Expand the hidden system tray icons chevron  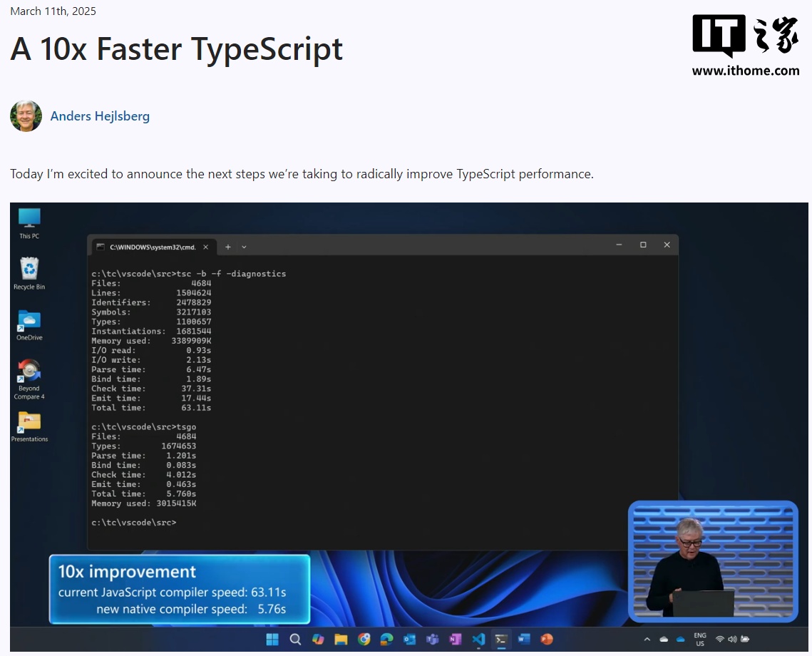(647, 640)
